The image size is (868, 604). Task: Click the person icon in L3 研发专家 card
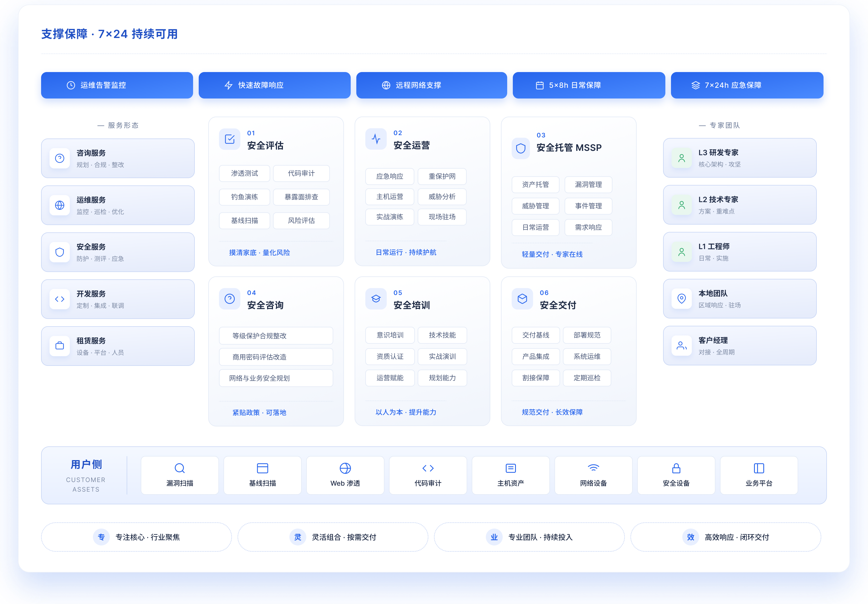pyautogui.click(x=682, y=158)
